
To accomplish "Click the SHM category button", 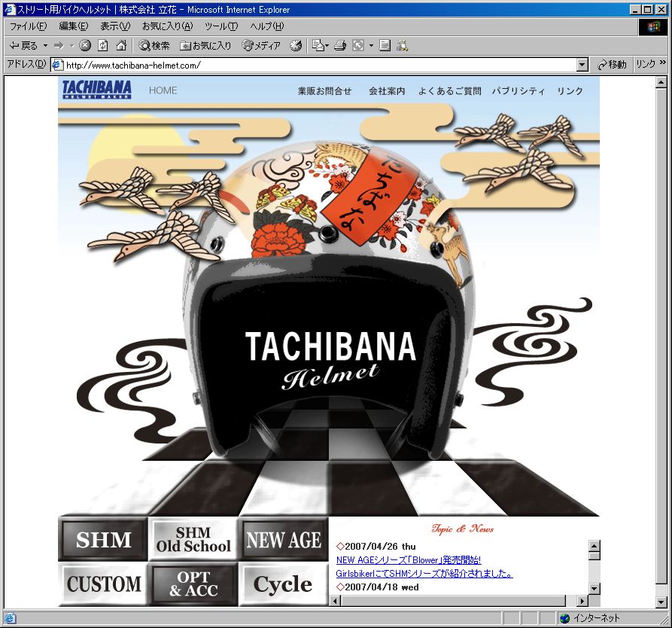I will [103, 539].
